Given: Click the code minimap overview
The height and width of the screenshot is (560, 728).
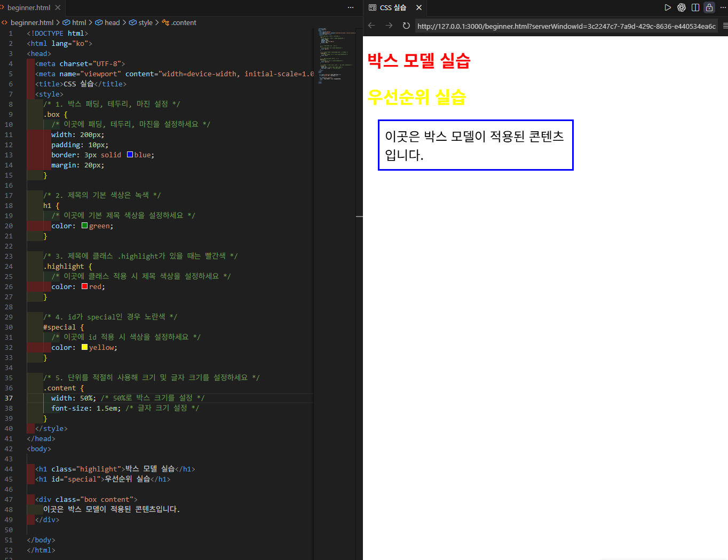Looking at the screenshot, I should (x=335, y=56).
